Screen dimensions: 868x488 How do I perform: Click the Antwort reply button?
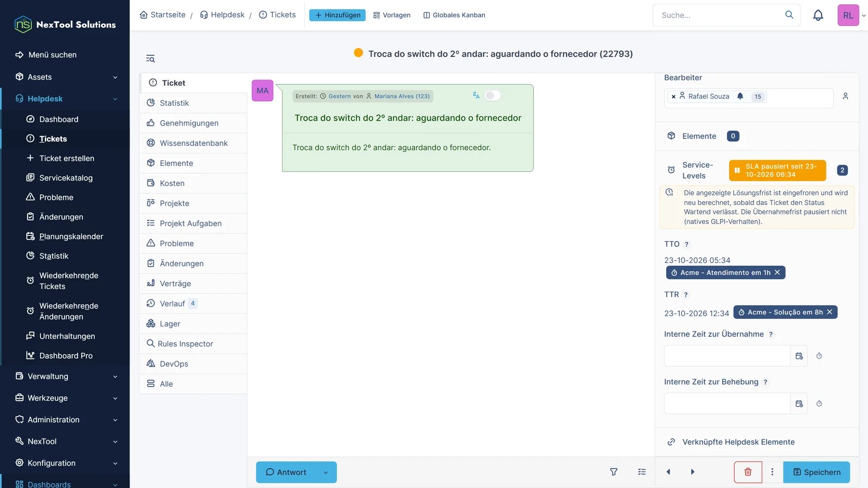286,472
